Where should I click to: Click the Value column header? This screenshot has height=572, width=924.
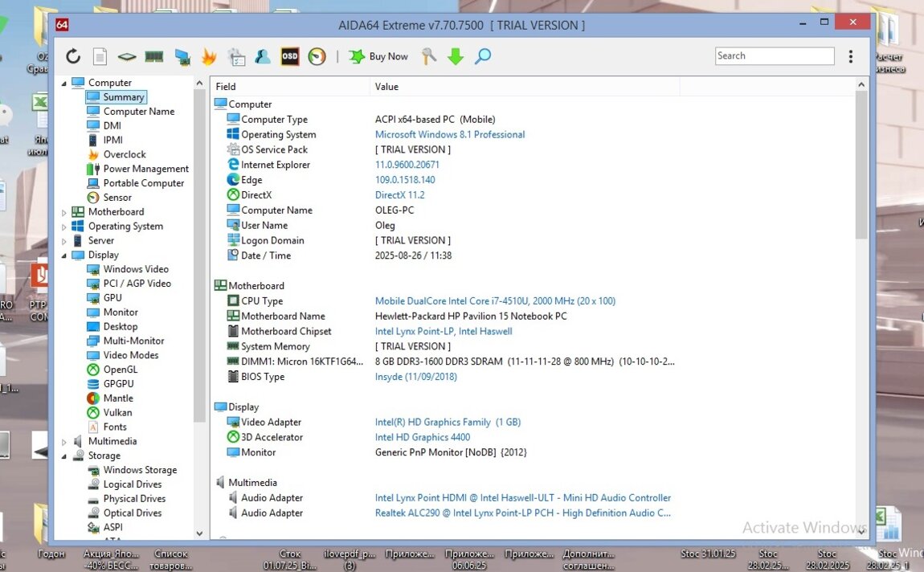(x=386, y=87)
